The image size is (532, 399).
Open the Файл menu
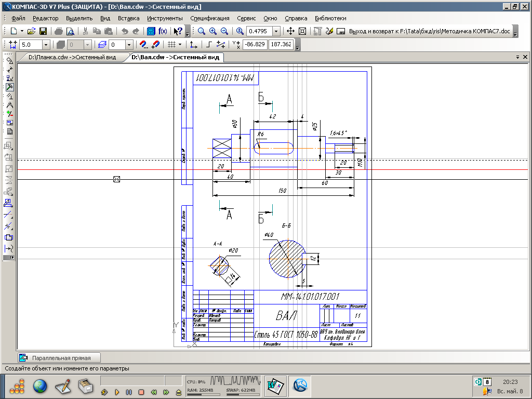tap(18, 18)
